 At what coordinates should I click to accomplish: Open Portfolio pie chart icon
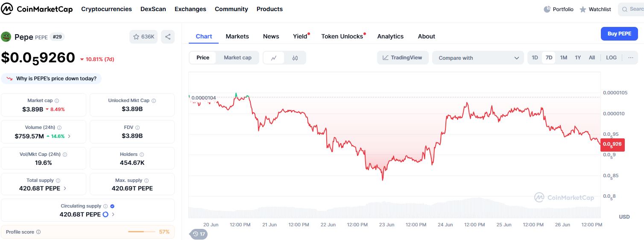(x=547, y=9)
